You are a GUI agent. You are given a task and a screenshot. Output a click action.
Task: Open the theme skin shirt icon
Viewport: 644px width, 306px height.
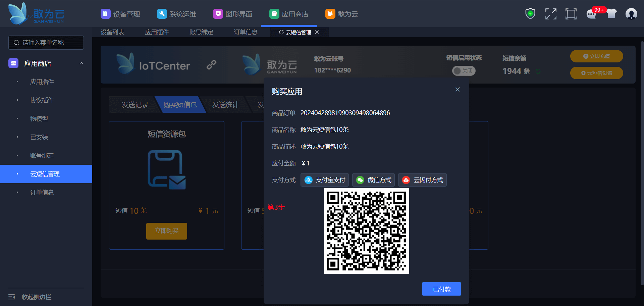[x=611, y=14]
